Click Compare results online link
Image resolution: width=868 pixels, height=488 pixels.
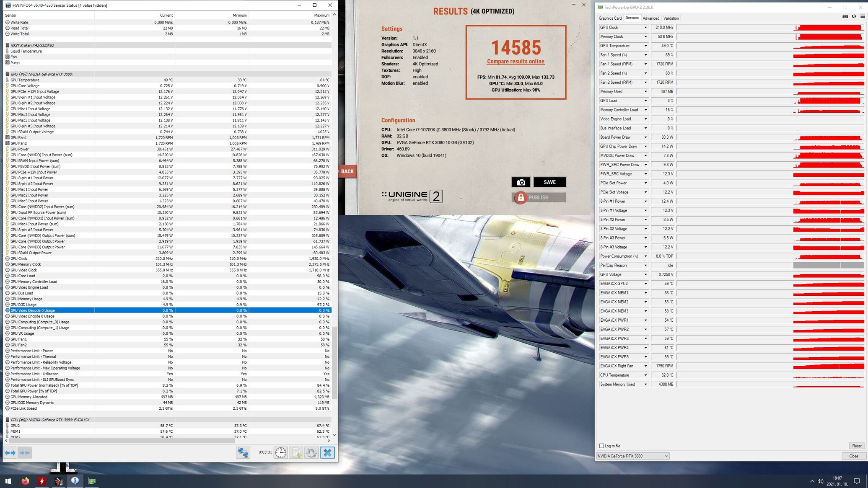[516, 62]
